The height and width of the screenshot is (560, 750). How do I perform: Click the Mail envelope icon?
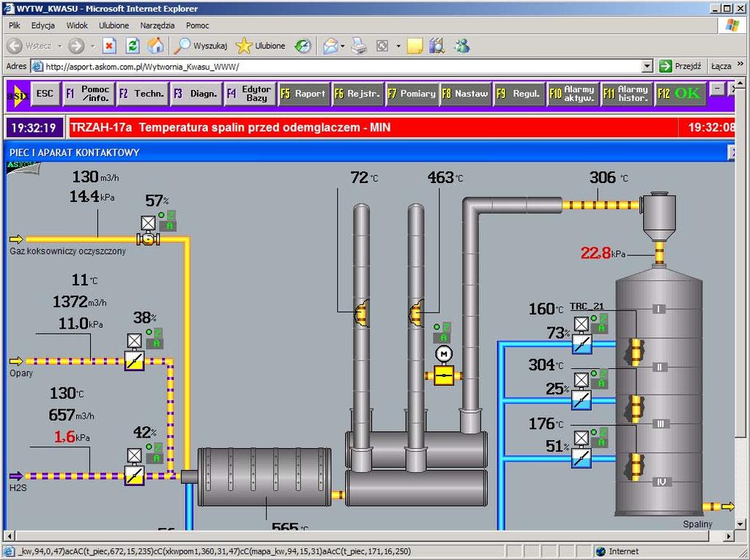(x=330, y=46)
